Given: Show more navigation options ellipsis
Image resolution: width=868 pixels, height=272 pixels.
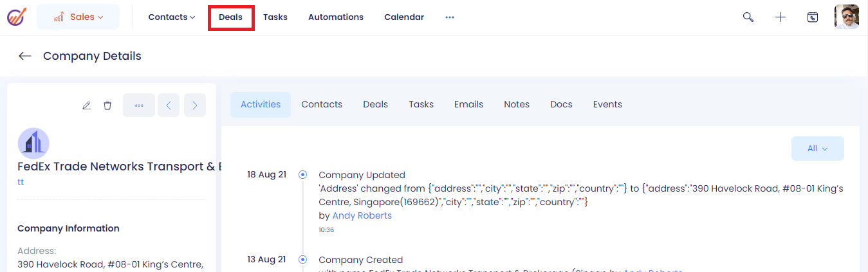Looking at the screenshot, I should coord(450,17).
